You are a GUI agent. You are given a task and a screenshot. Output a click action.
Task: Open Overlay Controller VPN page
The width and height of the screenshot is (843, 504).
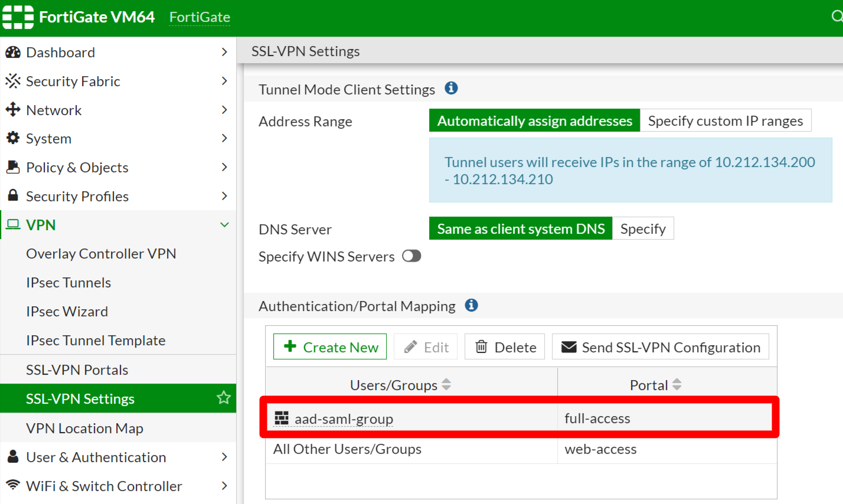pos(101,254)
